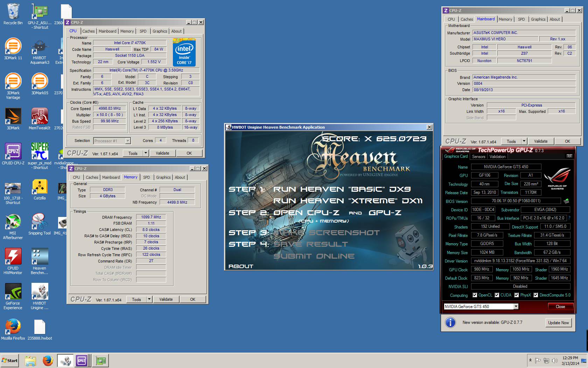
Task: Open GPU-Z_ASUS shortcut desktop icon
Action: pos(40,16)
